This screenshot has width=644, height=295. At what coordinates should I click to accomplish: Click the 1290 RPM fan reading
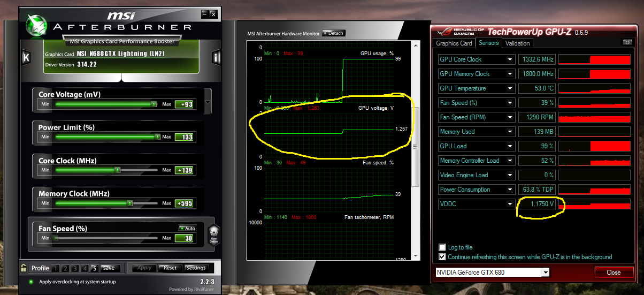point(537,117)
